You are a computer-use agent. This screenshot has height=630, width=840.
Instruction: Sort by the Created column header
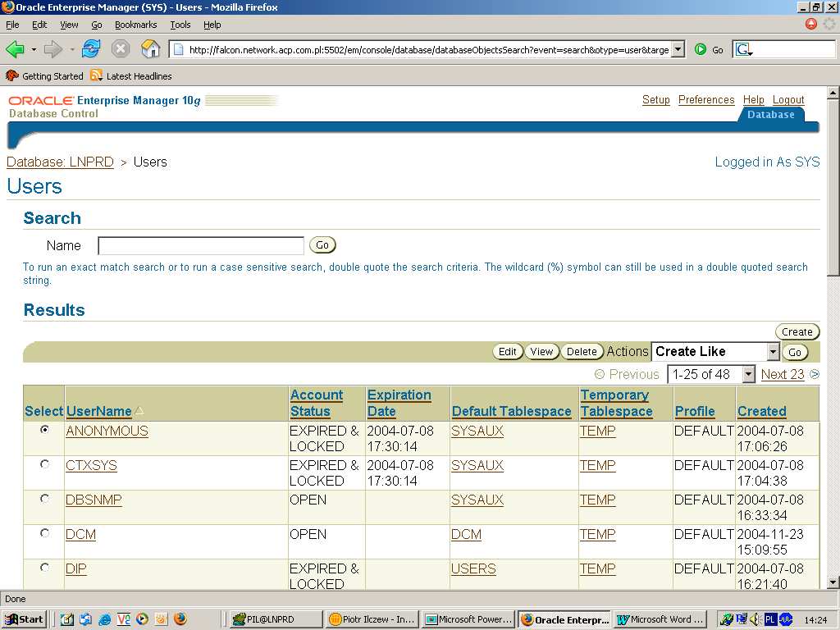point(762,412)
